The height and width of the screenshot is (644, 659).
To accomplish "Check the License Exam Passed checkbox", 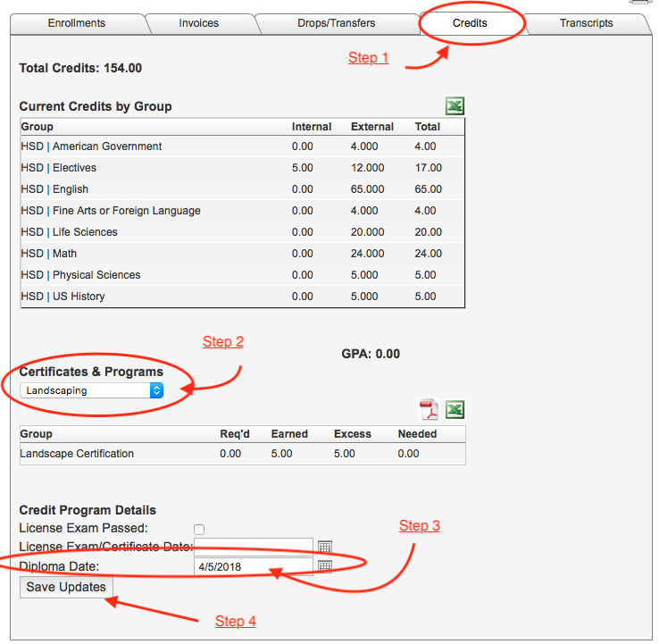I will (x=199, y=529).
